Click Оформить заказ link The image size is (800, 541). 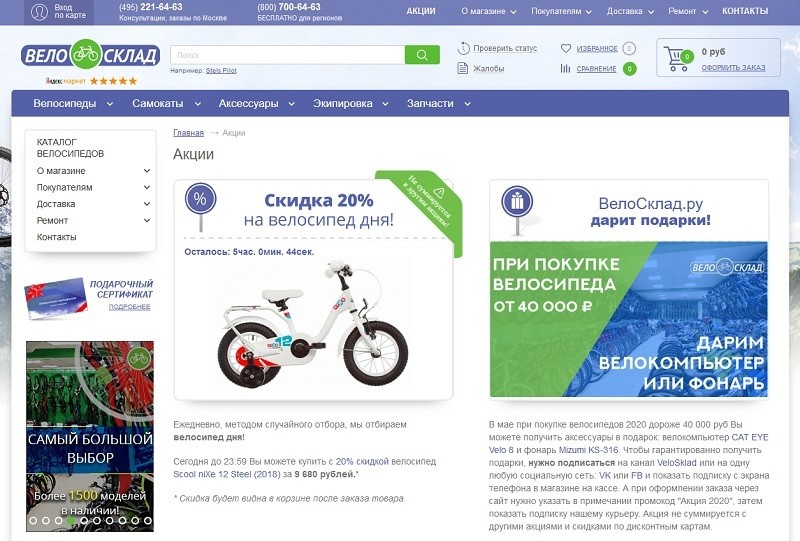tap(733, 67)
